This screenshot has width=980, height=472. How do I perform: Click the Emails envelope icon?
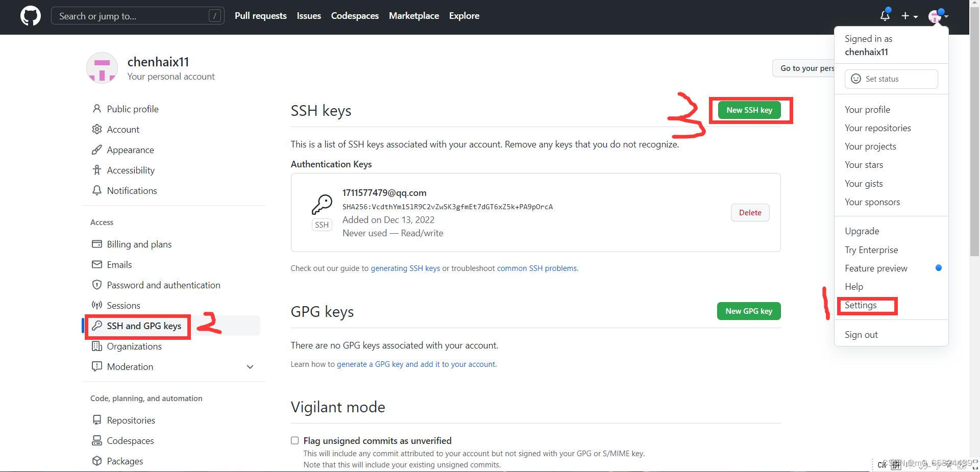(97, 264)
